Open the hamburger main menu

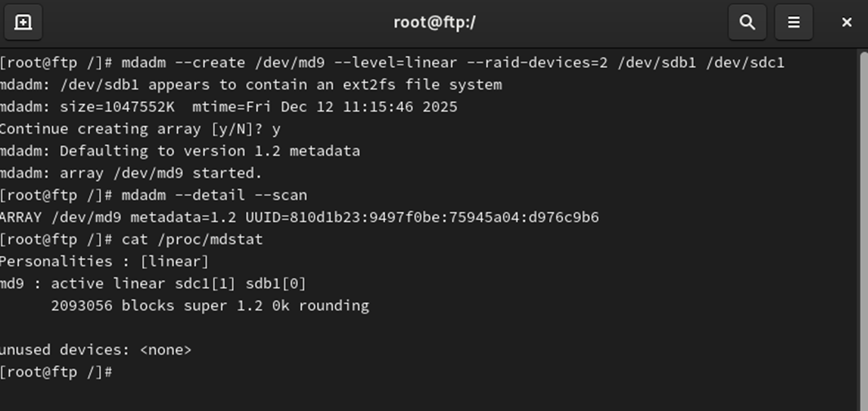[x=794, y=22]
